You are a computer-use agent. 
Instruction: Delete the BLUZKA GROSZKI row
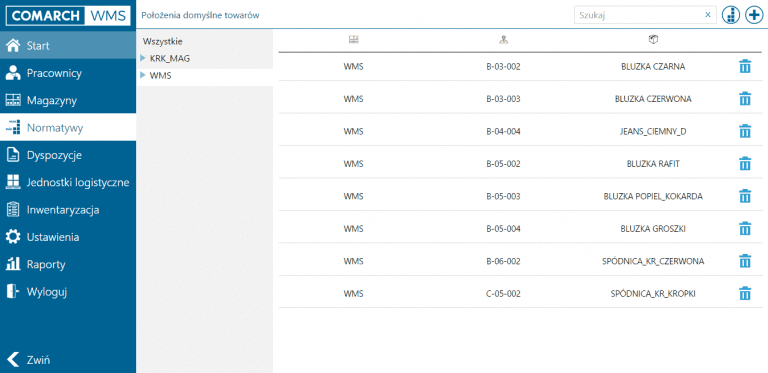(744, 229)
